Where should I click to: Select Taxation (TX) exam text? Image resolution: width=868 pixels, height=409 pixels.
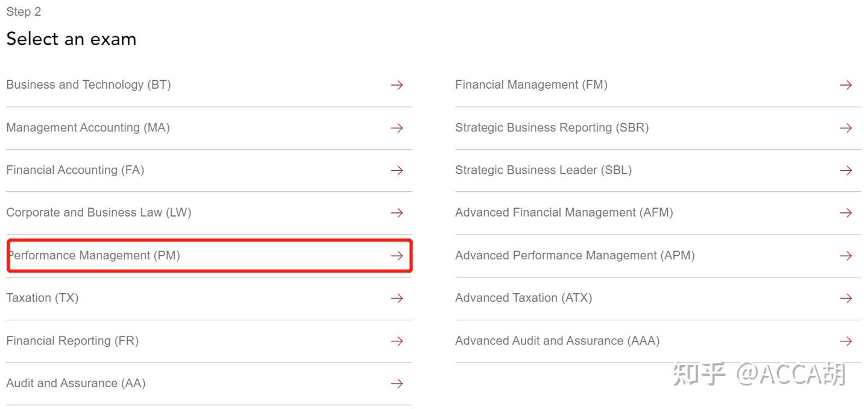click(x=42, y=298)
